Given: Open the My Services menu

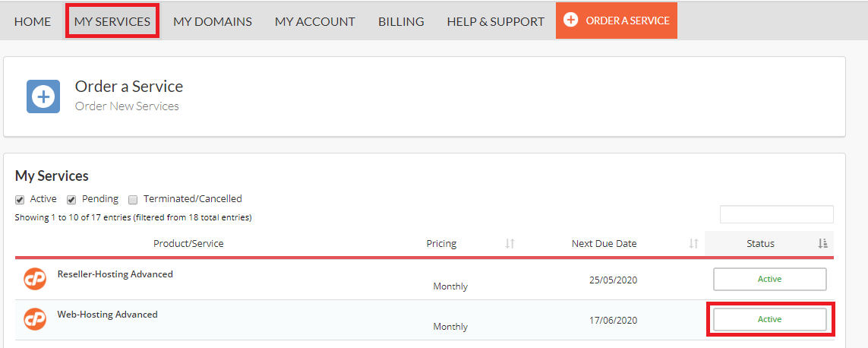Looking at the screenshot, I should coord(112,21).
